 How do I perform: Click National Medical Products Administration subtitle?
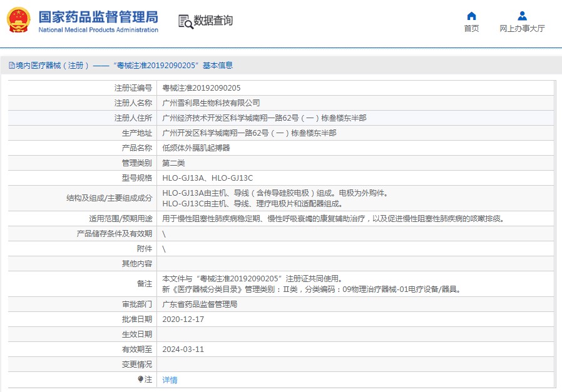(98, 30)
